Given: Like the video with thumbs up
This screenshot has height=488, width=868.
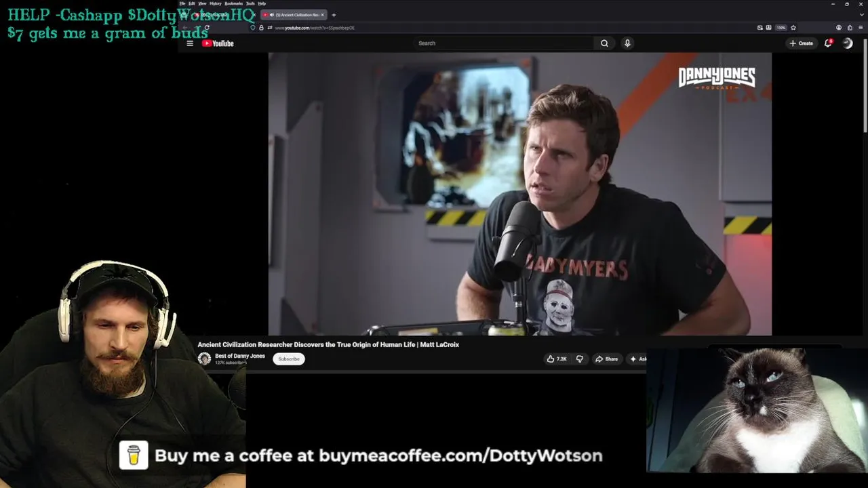Looking at the screenshot, I should coord(557,359).
